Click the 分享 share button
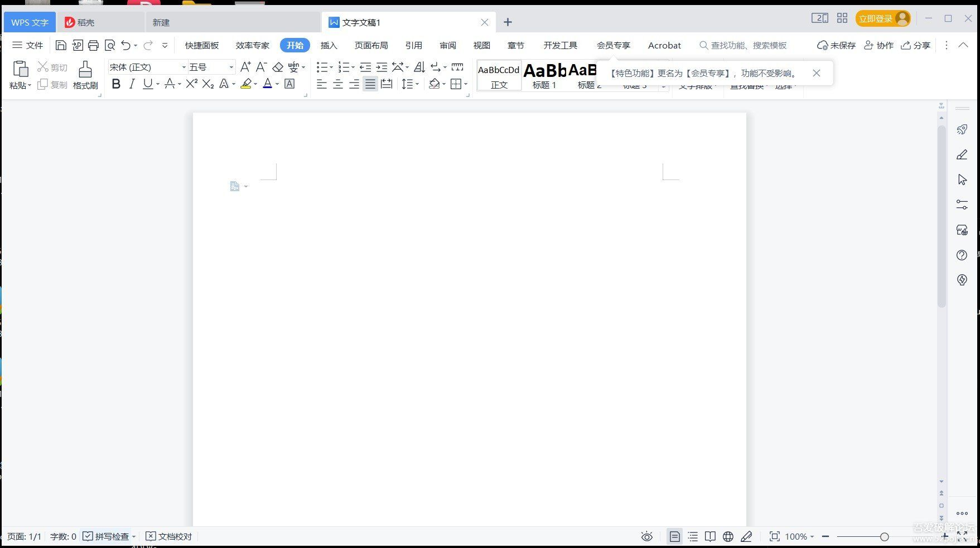Image resolution: width=980 pixels, height=548 pixels. click(x=916, y=45)
